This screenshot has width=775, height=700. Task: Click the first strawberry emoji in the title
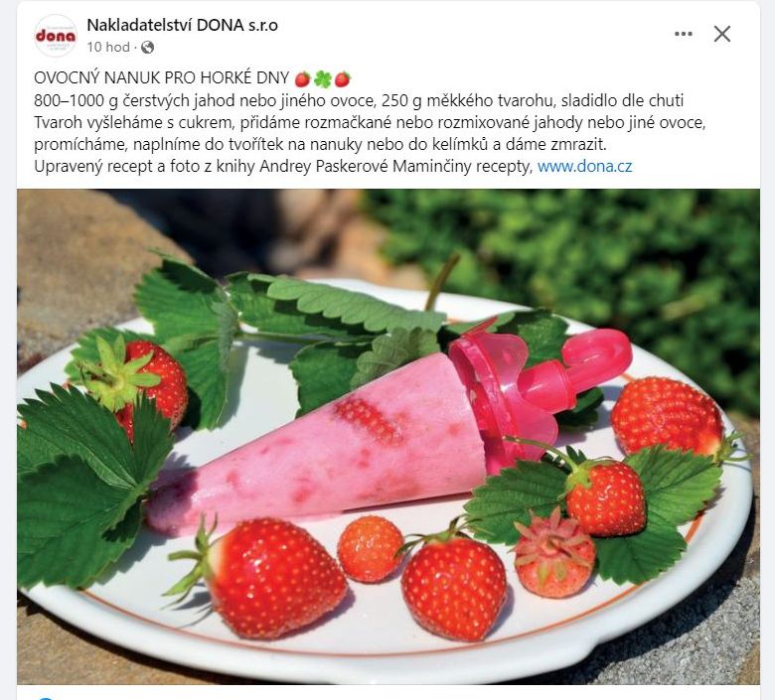[x=302, y=78]
